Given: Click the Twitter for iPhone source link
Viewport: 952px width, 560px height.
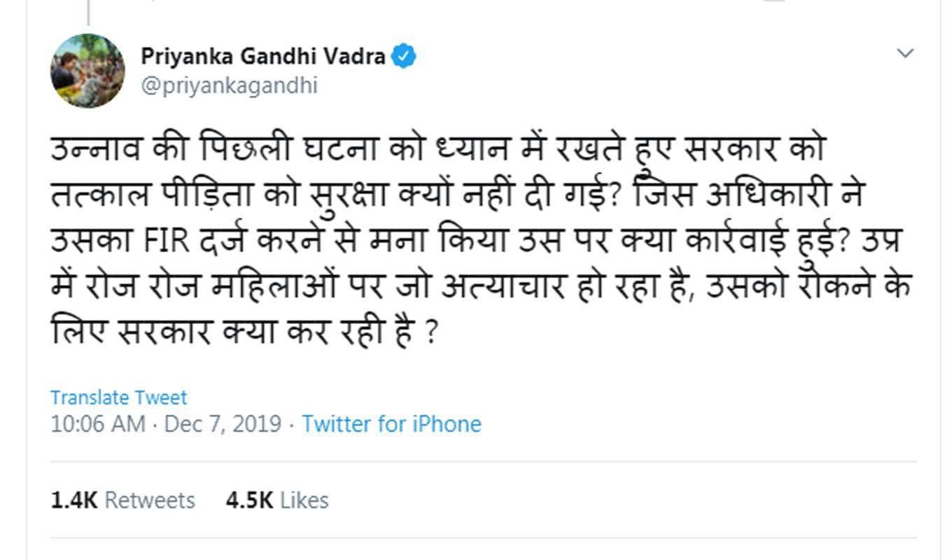Looking at the screenshot, I should [391, 424].
